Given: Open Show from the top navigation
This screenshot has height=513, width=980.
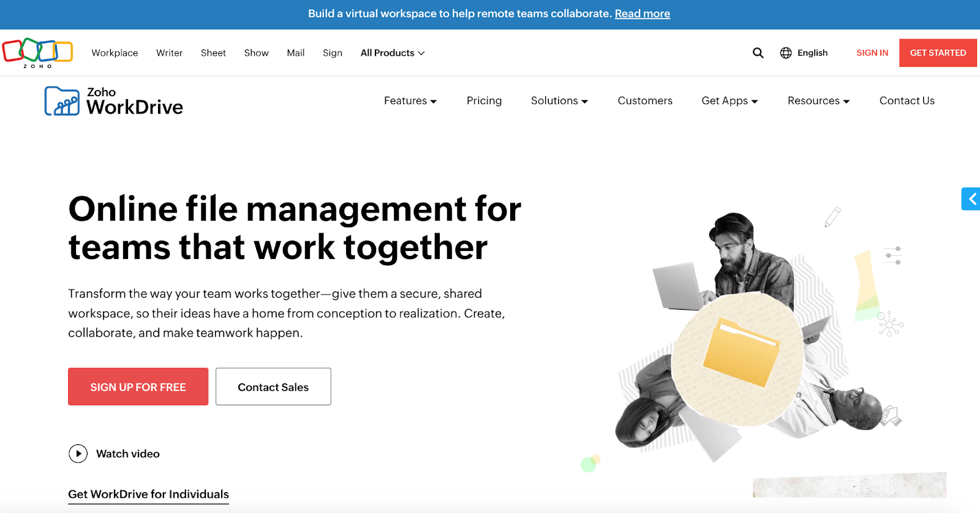Looking at the screenshot, I should 256,53.
